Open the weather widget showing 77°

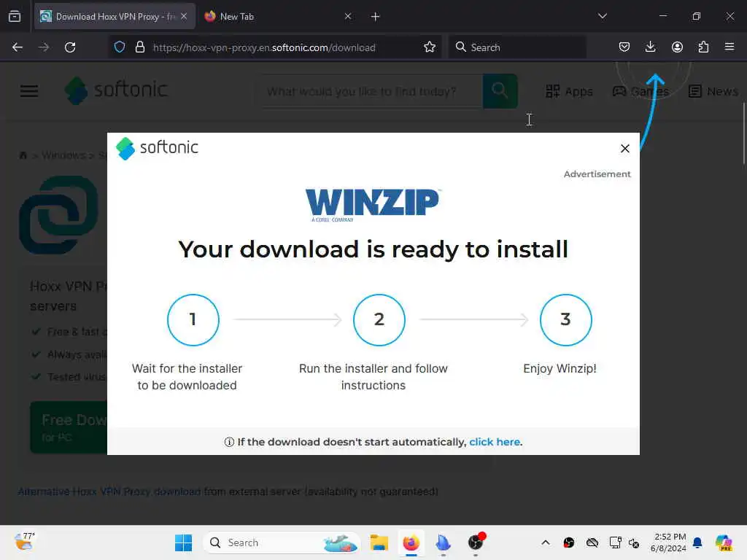(24, 542)
